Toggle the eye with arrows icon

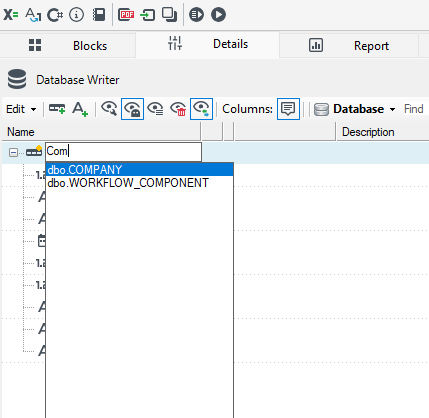pyautogui.click(x=201, y=109)
